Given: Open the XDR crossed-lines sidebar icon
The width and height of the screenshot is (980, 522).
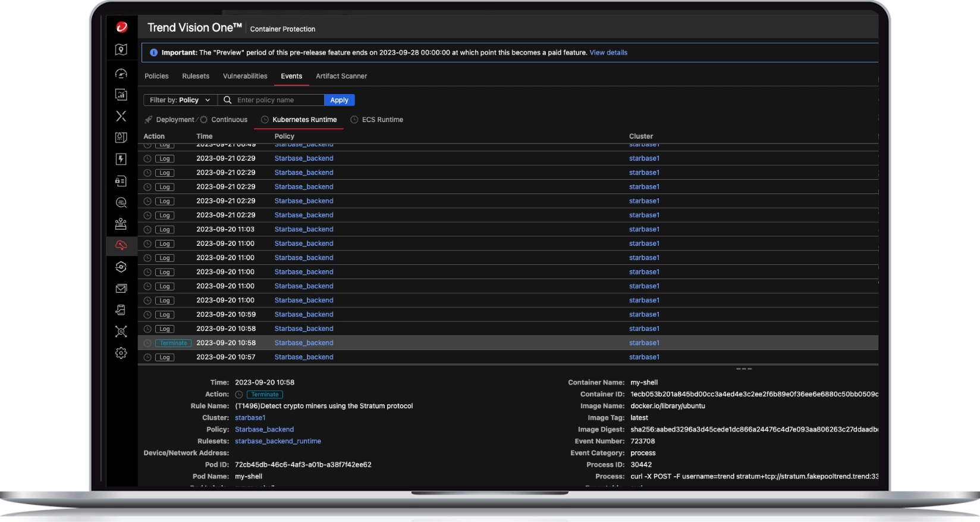Looking at the screenshot, I should 121,116.
